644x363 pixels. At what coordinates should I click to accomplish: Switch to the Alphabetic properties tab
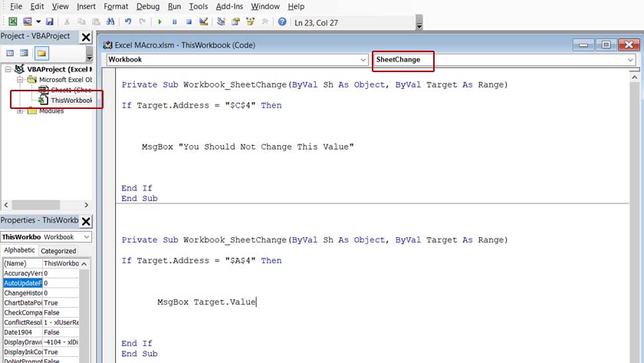click(x=19, y=250)
